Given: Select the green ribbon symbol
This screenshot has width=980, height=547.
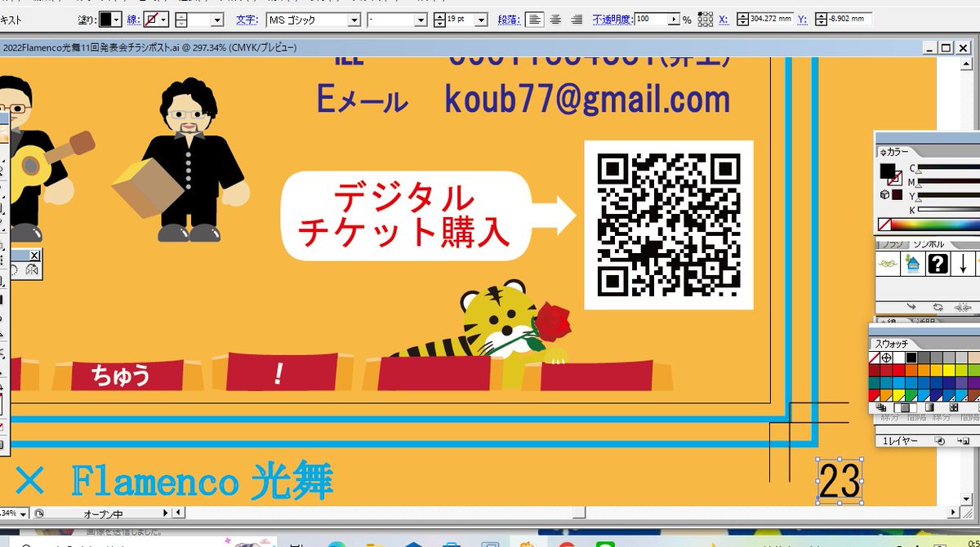Looking at the screenshot, I should 889,264.
